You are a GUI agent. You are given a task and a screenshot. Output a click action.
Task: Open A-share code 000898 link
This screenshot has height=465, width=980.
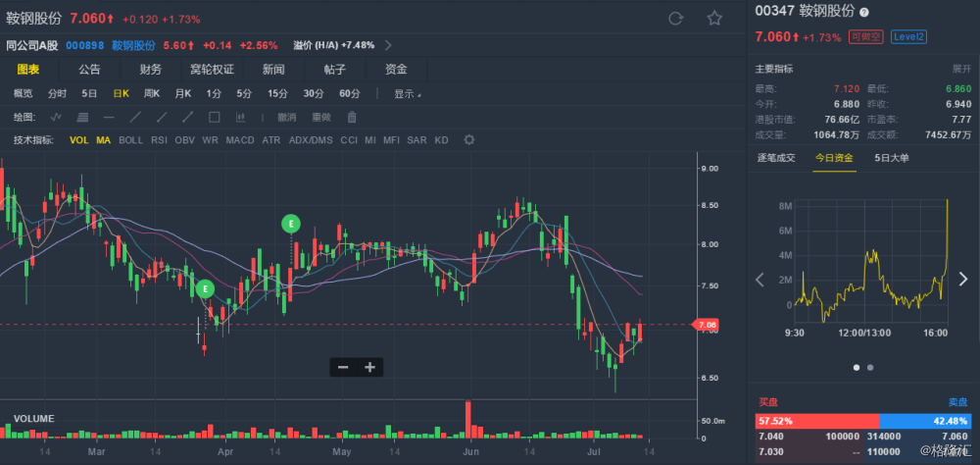[x=83, y=45]
